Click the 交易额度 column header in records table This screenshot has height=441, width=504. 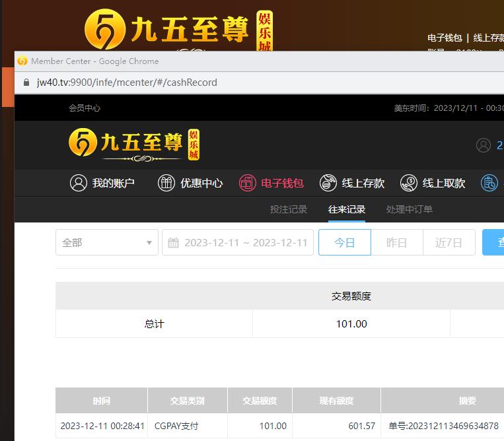coord(260,401)
